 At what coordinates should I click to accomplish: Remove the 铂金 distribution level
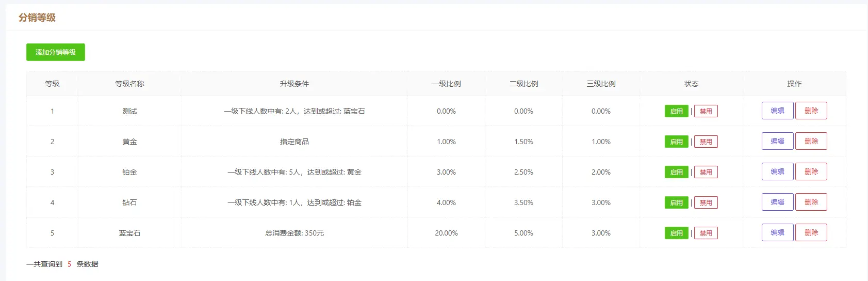(811, 171)
